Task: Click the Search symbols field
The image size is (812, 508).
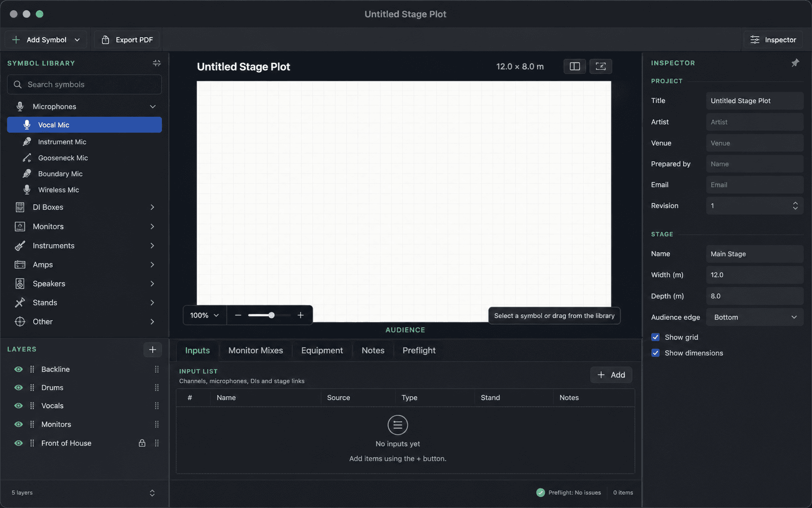Action: (x=84, y=84)
